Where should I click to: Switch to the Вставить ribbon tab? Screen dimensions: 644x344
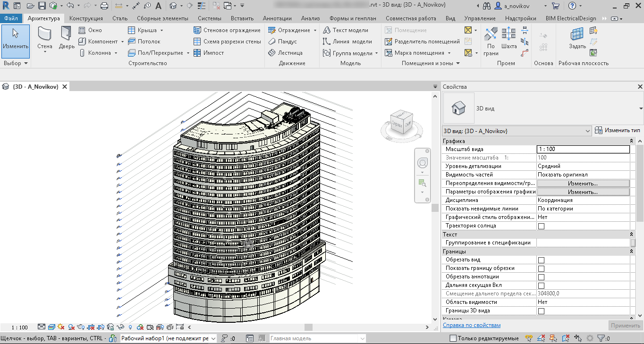click(242, 18)
